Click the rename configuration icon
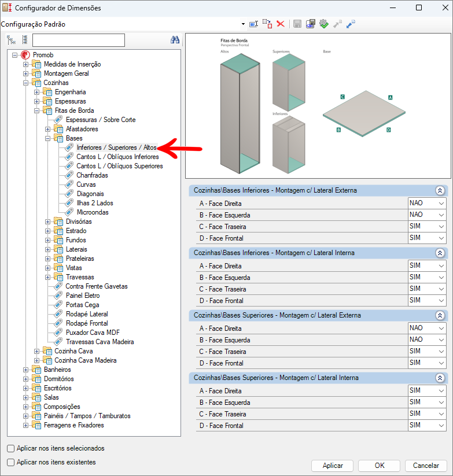 click(253, 24)
